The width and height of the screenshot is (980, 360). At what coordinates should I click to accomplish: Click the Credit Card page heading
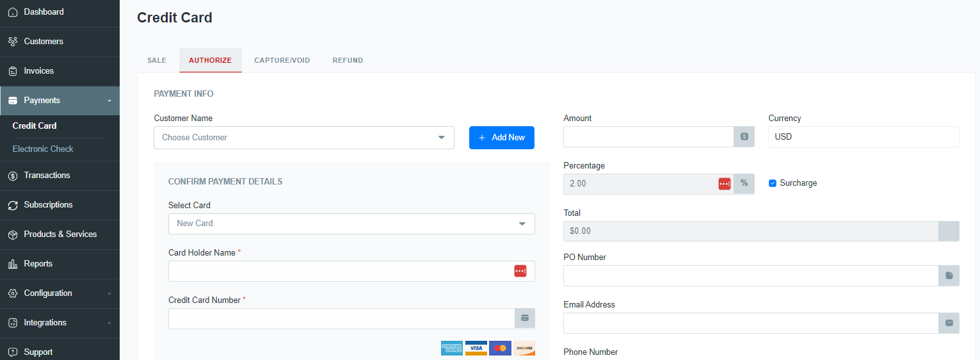[x=175, y=18]
